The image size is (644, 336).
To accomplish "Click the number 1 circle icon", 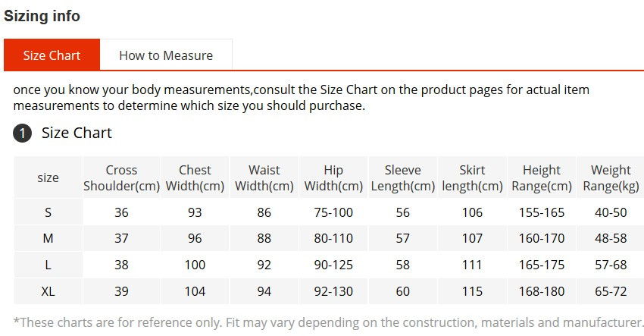I will 22,133.
